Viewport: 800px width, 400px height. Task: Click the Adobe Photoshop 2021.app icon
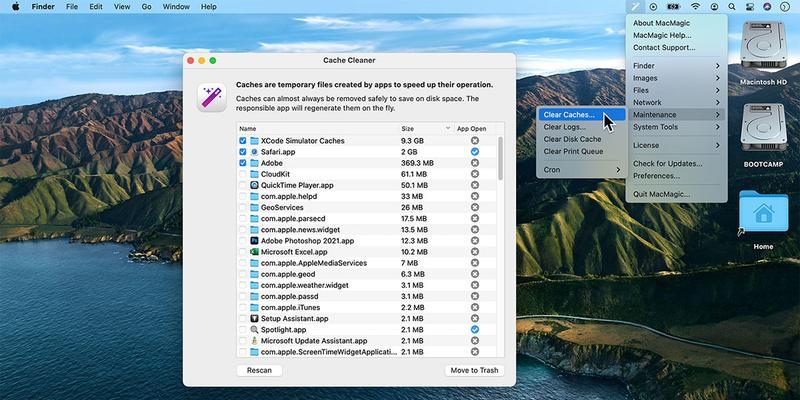[x=254, y=241]
